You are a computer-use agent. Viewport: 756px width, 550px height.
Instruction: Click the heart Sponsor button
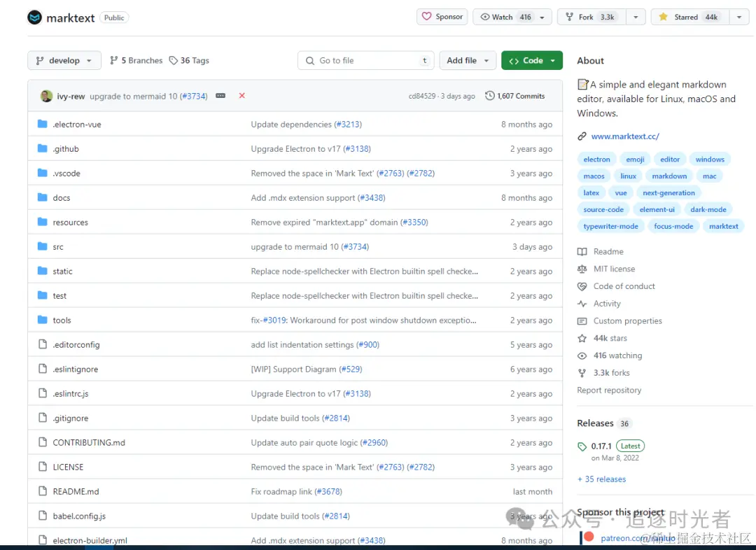tap(442, 17)
